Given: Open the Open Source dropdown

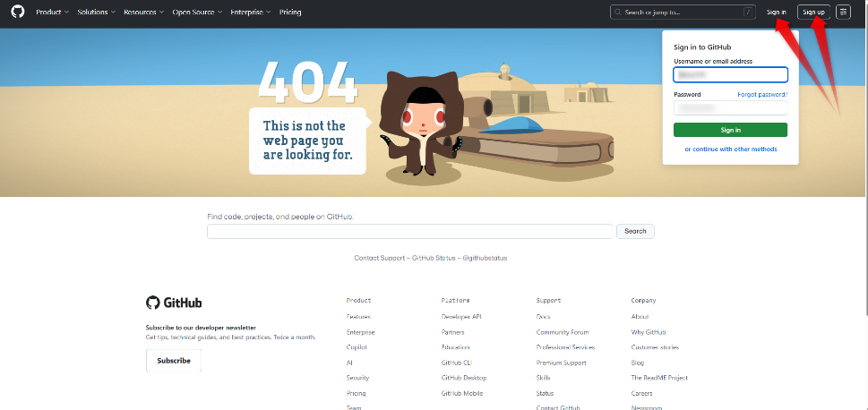Looking at the screenshot, I should (x=196, y=13).
